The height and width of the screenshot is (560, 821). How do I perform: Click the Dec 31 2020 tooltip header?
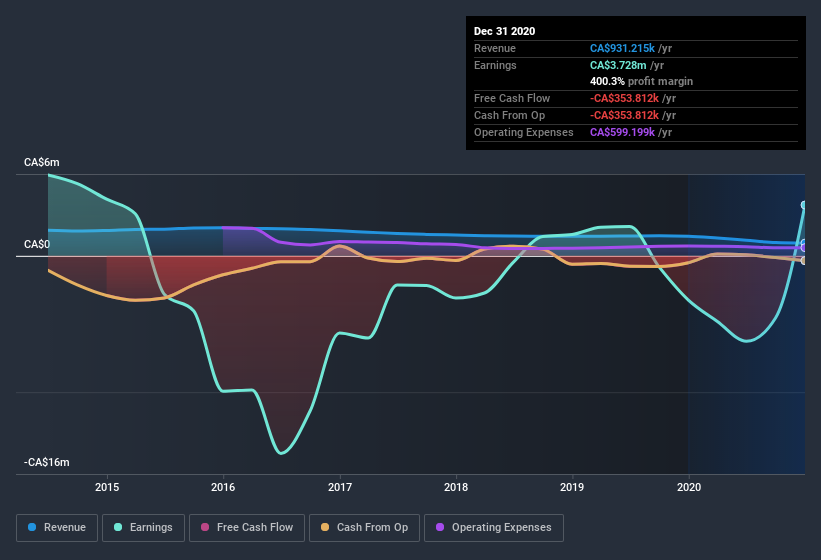pos(504,31)
